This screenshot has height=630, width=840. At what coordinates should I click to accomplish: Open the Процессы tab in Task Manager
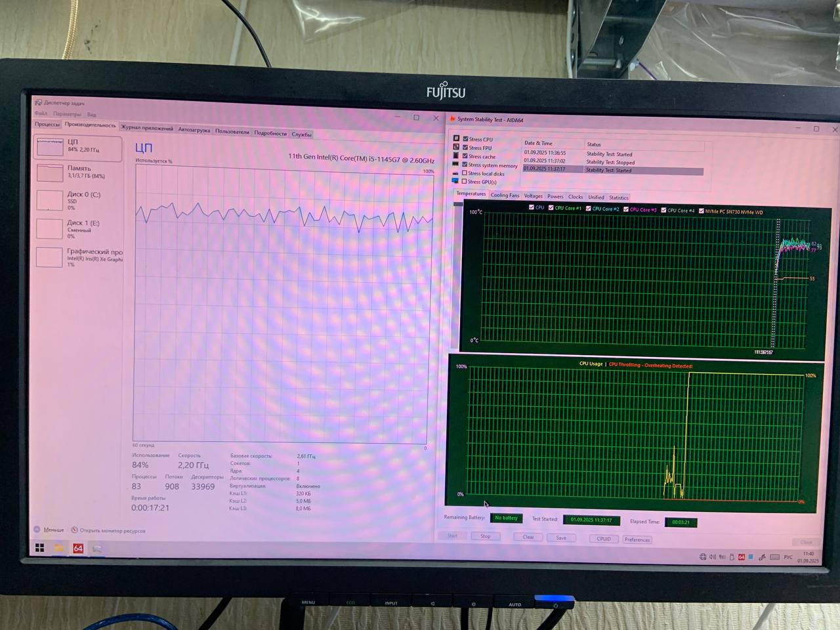[47, 124]
